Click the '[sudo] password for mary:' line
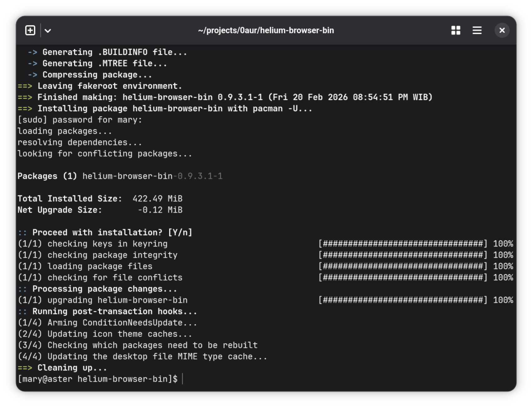Screen dimensions: 532x407 [80, 120]
